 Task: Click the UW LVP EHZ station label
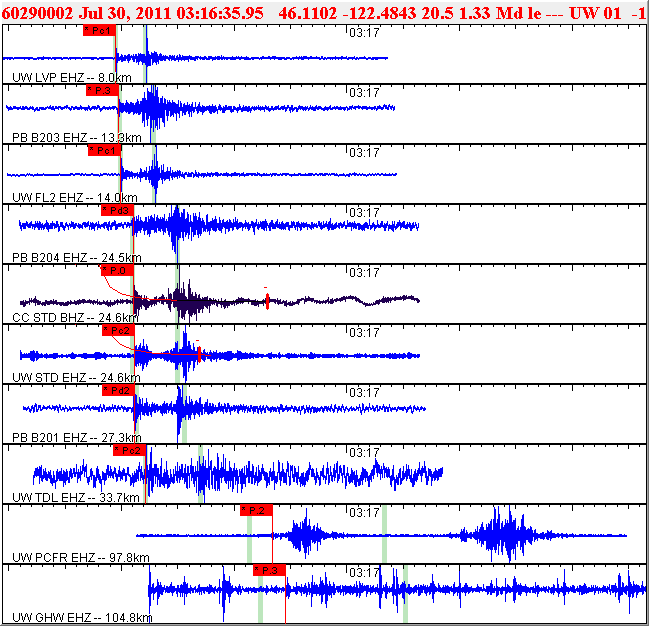[x=72, y=77]
